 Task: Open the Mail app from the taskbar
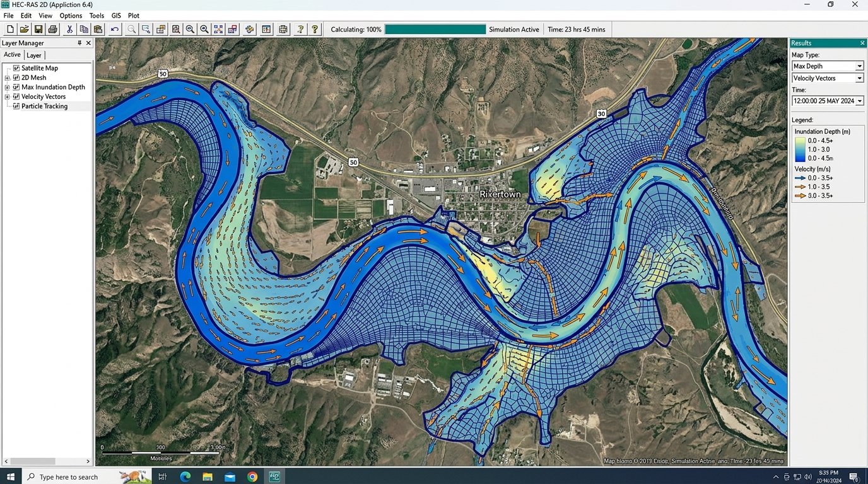pos(230,477)
